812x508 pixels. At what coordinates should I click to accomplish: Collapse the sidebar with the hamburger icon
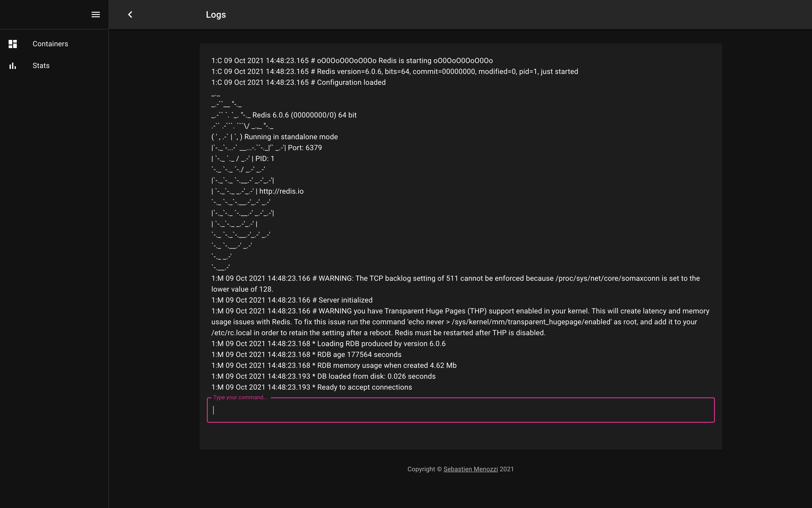pyautogui.click(x=95, y=15)
